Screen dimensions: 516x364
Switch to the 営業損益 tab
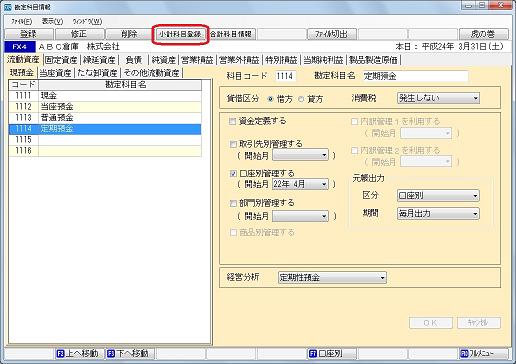tap(197, 60)
